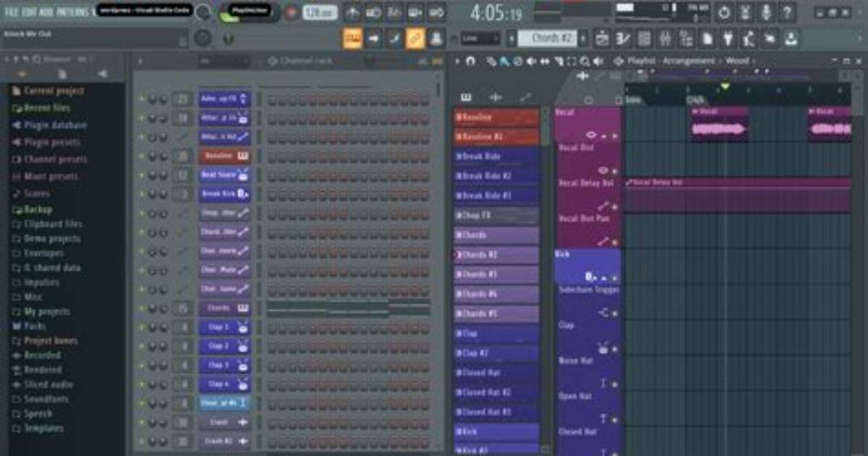Open the plugin picker plug icon
The width and height of the screenshot is (868, 456).
[728, 38]
